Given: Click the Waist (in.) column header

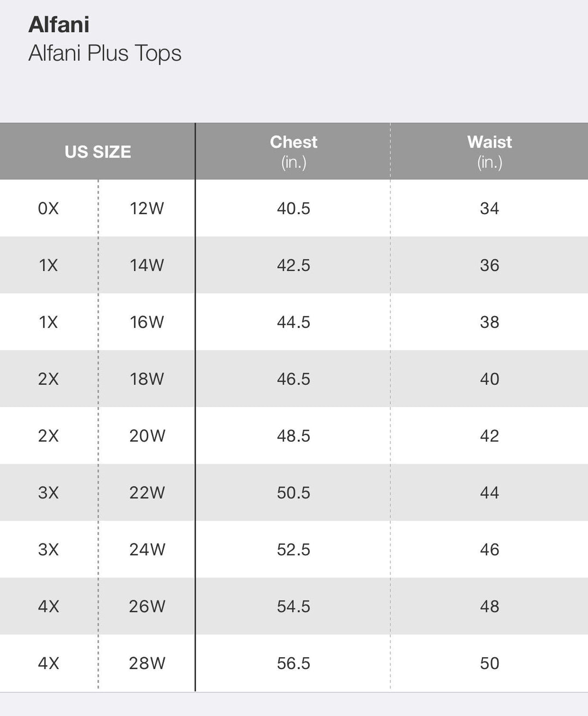Looking at the screenshot, I should point(489,151).
